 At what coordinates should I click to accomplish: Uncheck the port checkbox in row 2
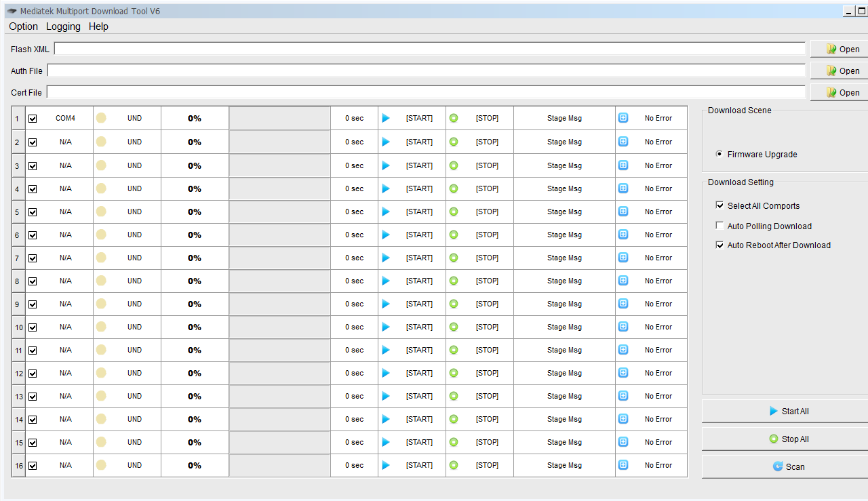pos(33,142)
